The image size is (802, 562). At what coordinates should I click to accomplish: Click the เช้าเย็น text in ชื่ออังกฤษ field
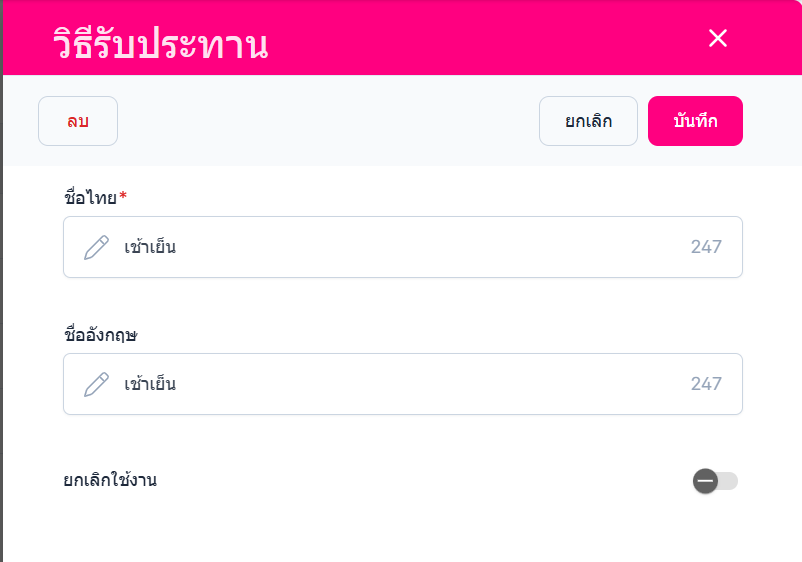pyautogui.click(x=150, y=384)
